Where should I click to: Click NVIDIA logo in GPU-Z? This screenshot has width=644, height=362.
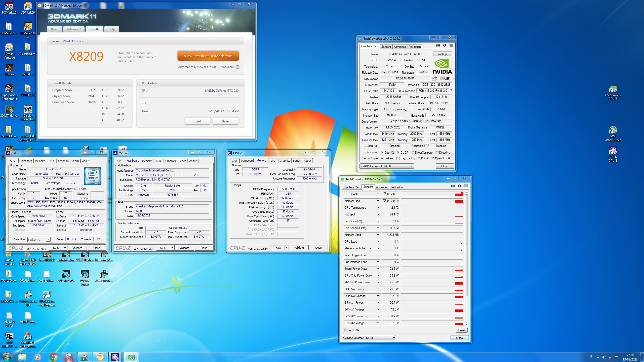coord(442,66)
